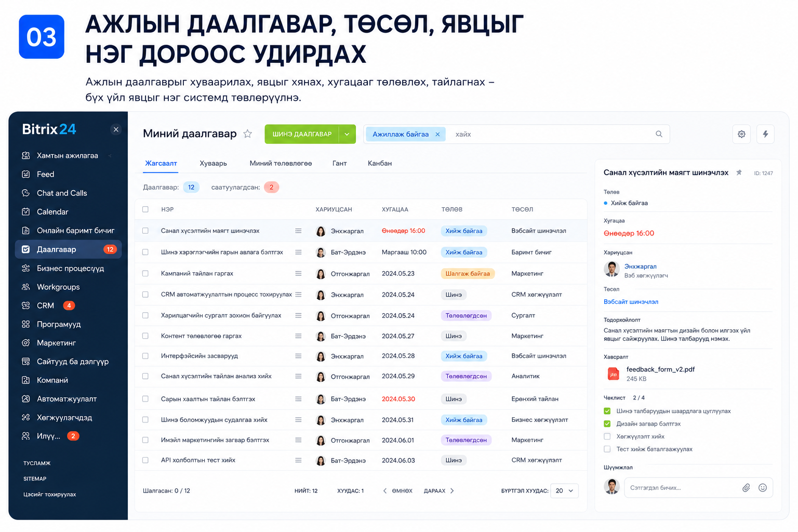Click the attachment paperclip in comment box
798x532 pixels.
(746, 488)
